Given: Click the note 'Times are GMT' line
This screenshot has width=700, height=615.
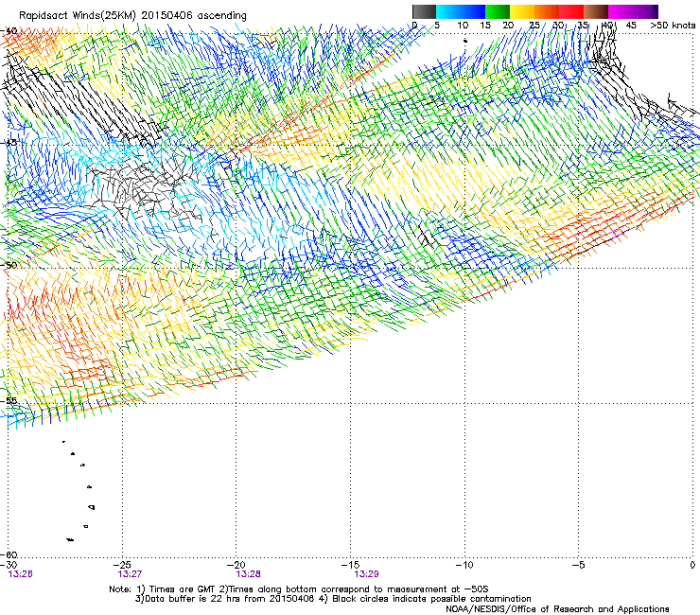Looking at the screenshot, I should (299, 589).
